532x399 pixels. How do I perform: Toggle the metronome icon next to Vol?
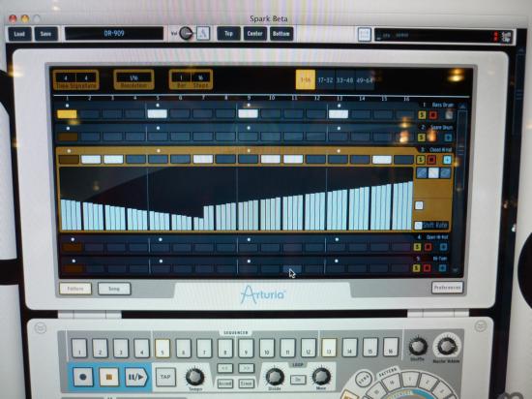point(203,33)
